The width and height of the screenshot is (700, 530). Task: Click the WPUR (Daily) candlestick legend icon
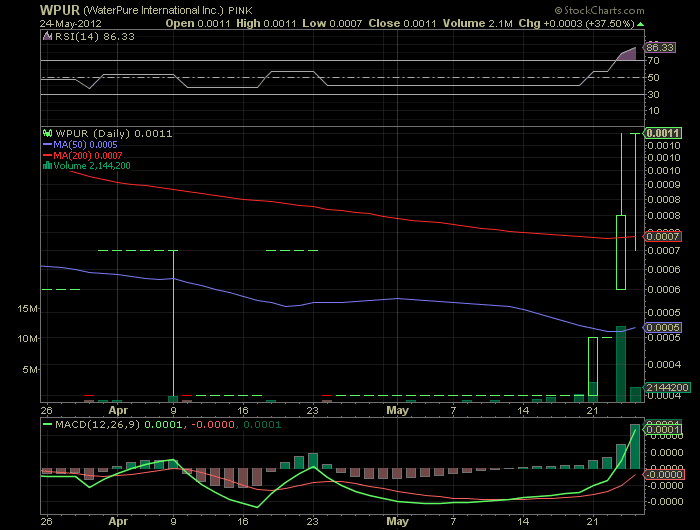47,133
